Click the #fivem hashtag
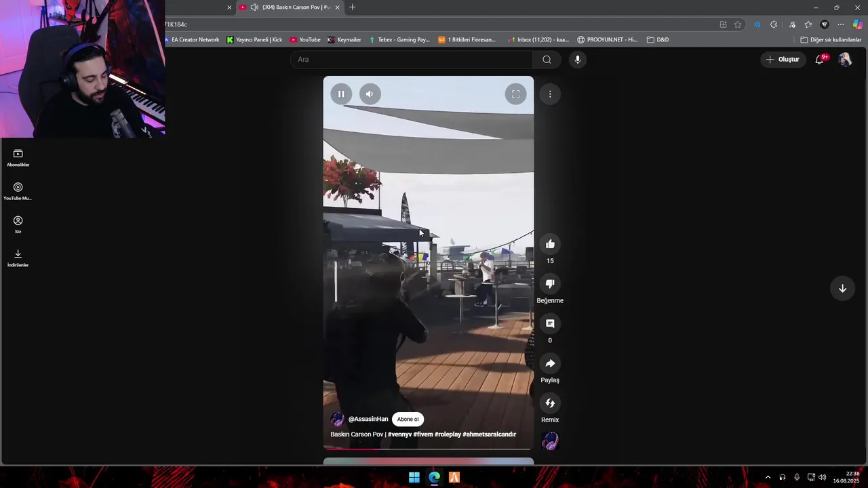The height and width of the screenshot is (488, 868). coord(423,434)
